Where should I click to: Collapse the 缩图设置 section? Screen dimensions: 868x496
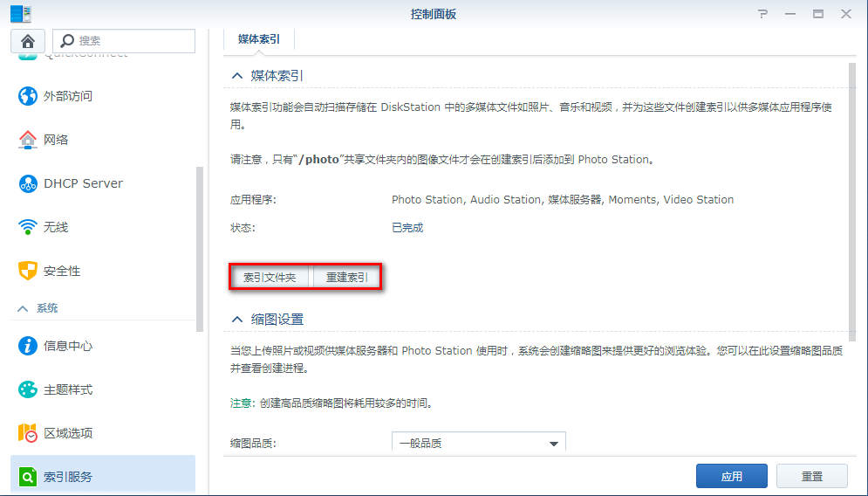coord(237,320)
